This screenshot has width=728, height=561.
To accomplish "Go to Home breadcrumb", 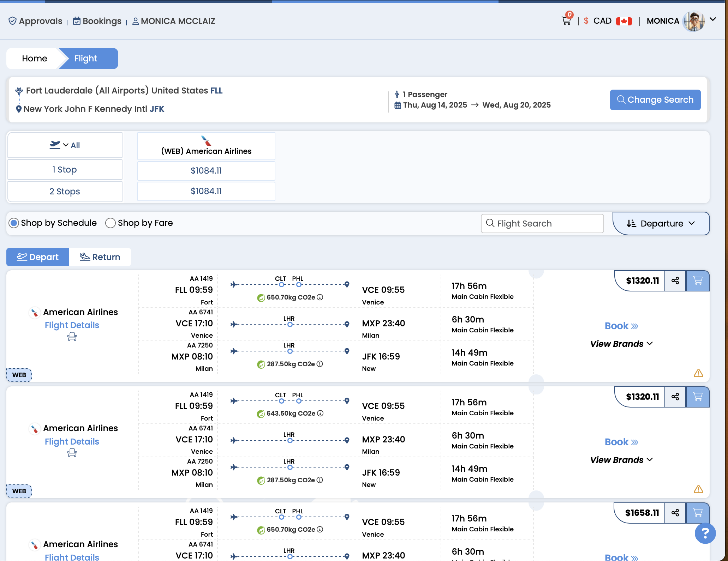I will (34, 59).
